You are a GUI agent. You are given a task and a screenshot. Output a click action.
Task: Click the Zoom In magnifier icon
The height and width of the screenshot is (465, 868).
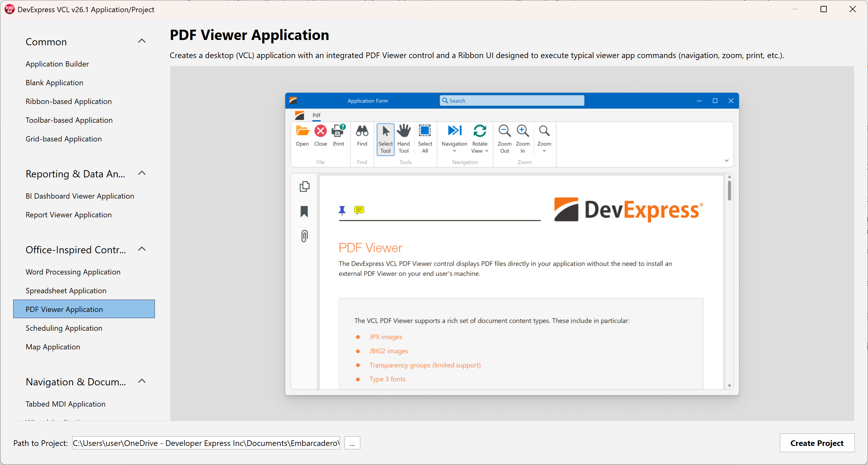[523, 131]
